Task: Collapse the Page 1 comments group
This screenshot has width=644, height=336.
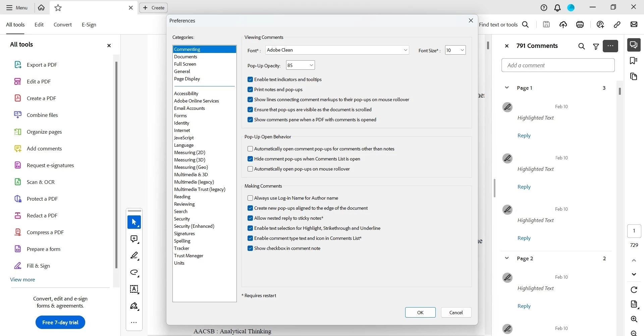Action: (507, 88)
